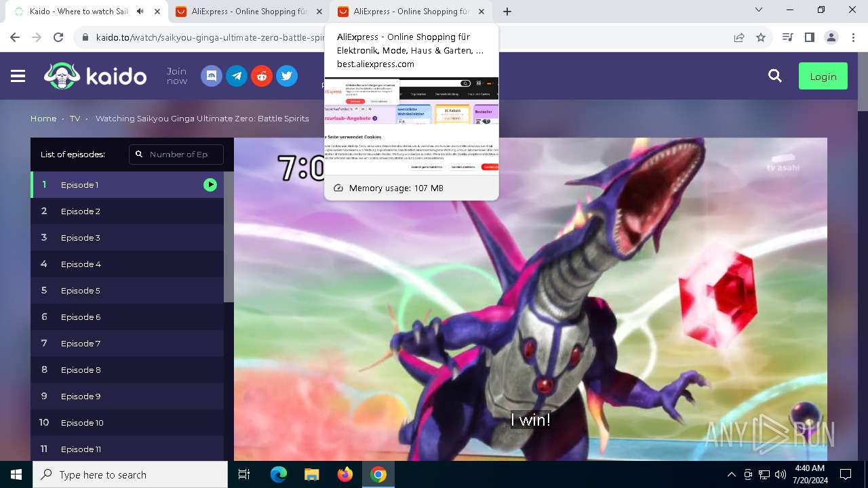
Task: Open Chrome media controls icon
Action: pyautogui.click(x=787, y=37)
